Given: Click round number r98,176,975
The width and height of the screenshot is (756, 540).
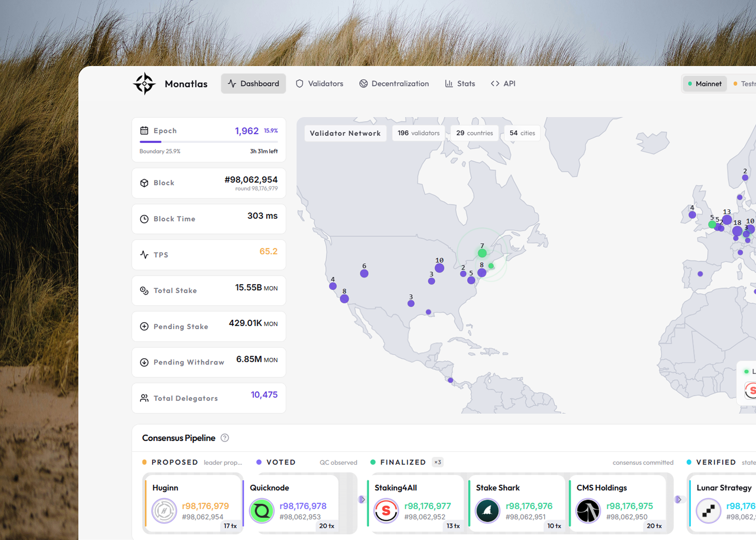Looking at the screenshot, I should coord(630,506).
